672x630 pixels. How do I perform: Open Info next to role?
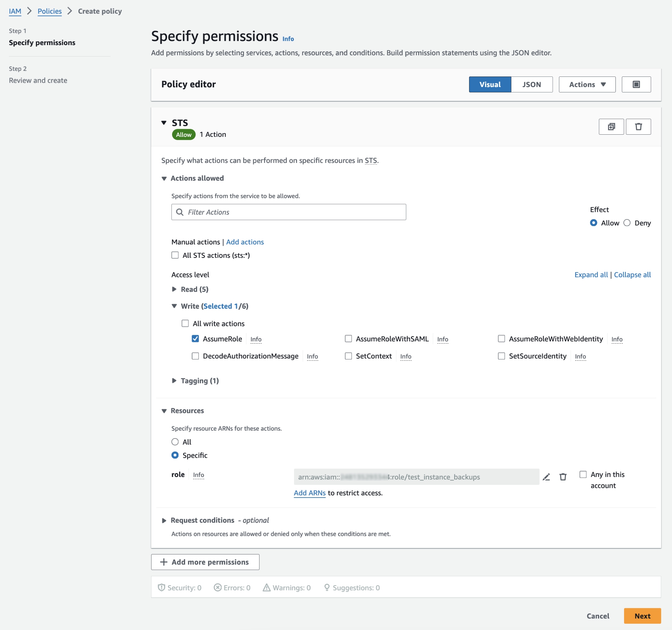(x=198, y=475)
